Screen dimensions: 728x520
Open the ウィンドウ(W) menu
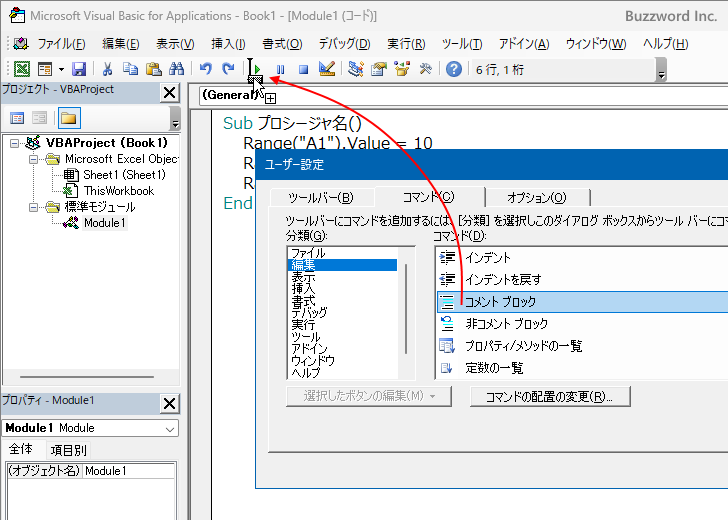tap(596, 44)
